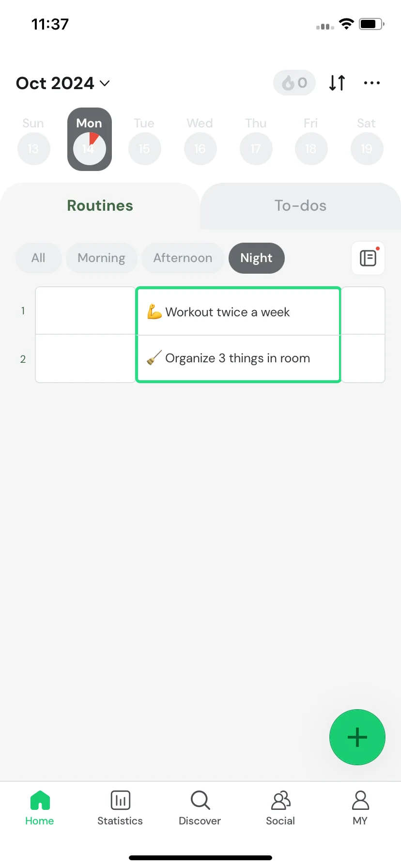
Task: Select the Night time filter chip
Action: (x=257, y=258)
